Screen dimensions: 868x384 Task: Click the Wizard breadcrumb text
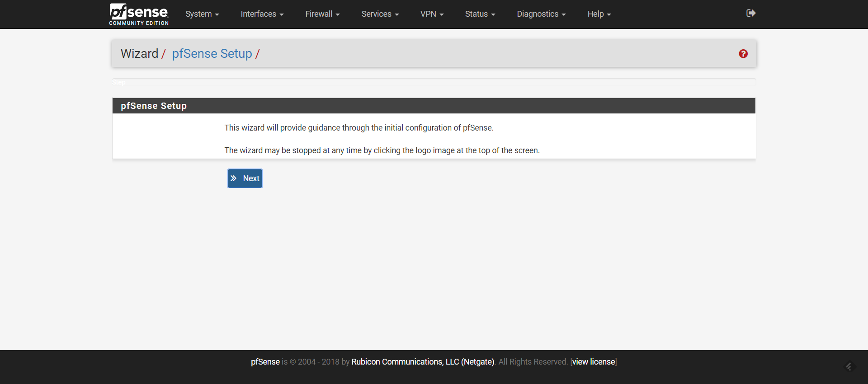coord(139,54)
